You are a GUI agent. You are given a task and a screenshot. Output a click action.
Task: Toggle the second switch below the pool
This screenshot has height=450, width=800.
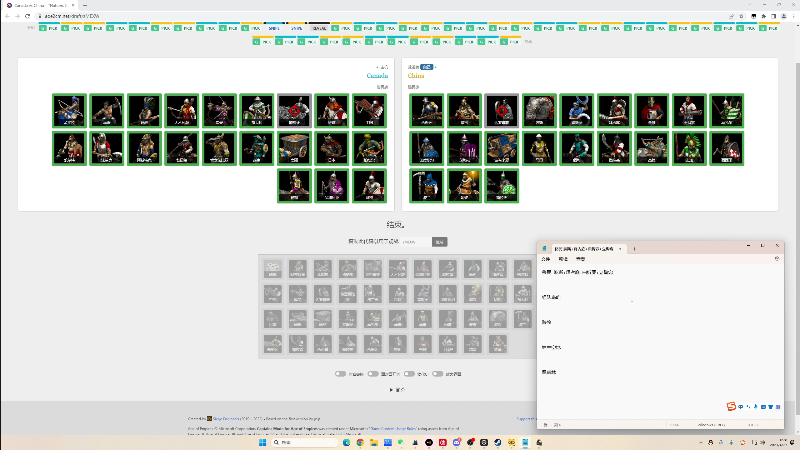point(373,374)
